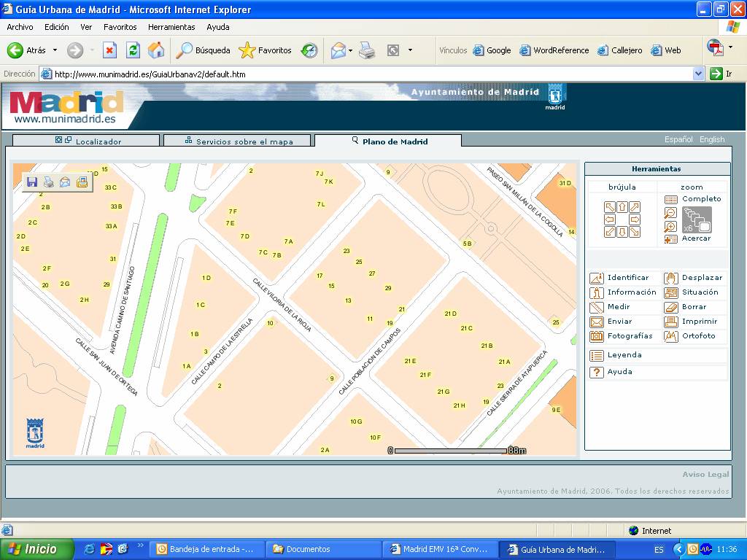This screenshot has width=747, height=560.
Task: Open the Herramientas menu
Action: [171, 27]
